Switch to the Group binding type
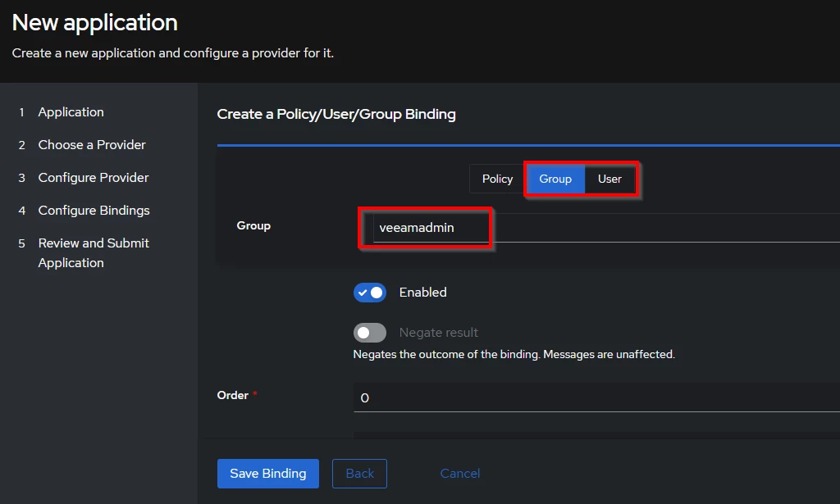840x504 pixels. pos(555,179)
